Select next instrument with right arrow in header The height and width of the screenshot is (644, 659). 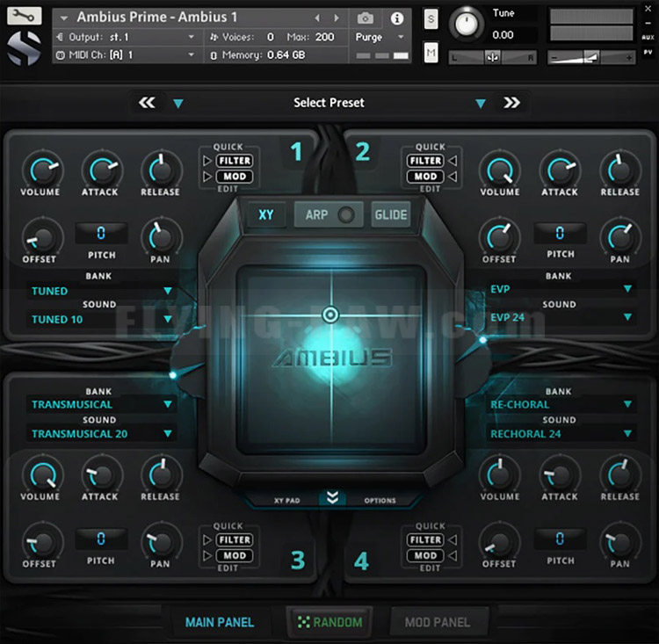tap(337, 18)
